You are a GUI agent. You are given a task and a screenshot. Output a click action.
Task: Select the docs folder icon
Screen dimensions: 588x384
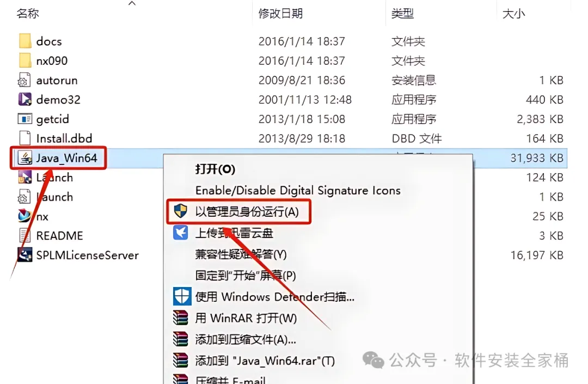point(25,41)
